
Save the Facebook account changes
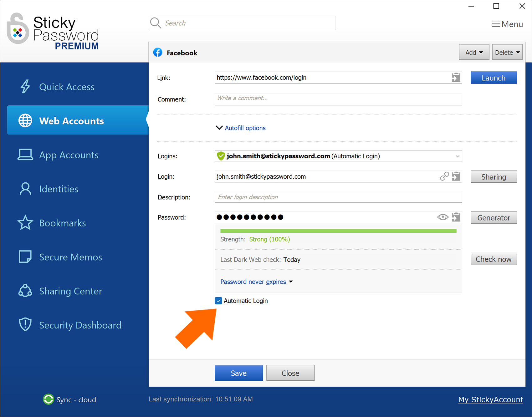pos(239,373)
